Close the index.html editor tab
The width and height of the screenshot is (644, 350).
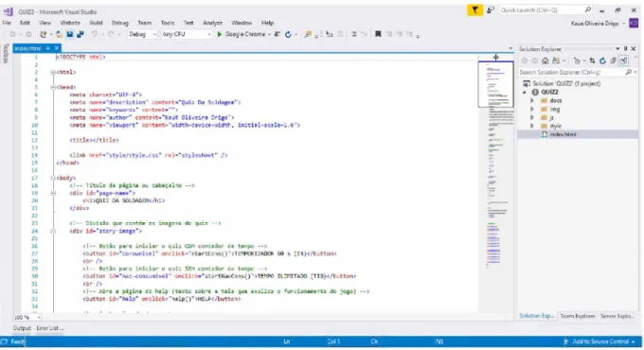pos(57,48)
